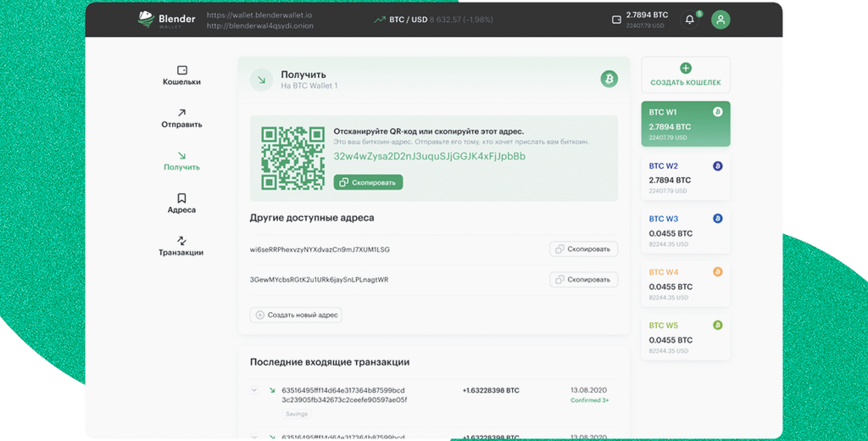Open the notifications bell

coord(690,20)
